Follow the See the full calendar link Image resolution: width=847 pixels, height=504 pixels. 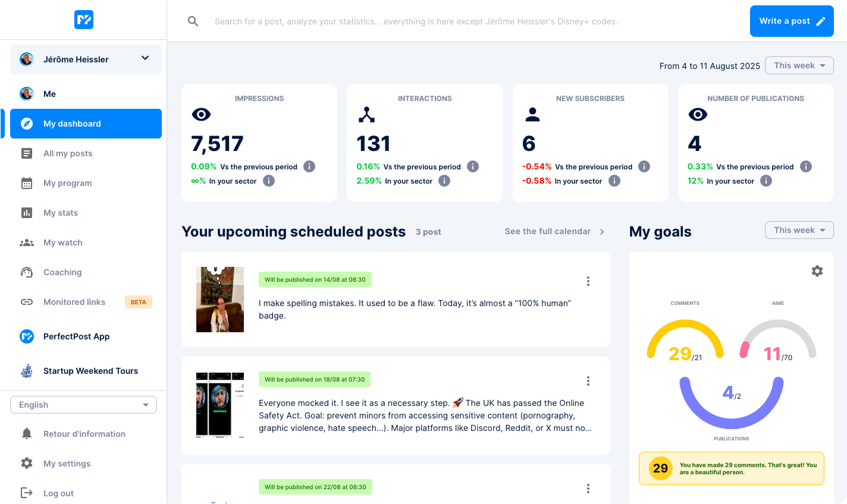(x=547, y=232)
